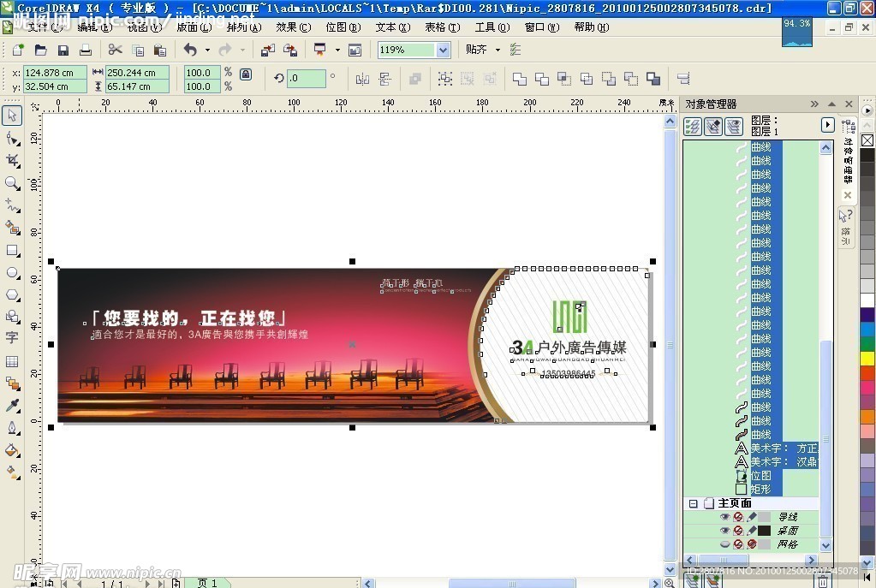Viewport: 876px width, 588px height.
Task: Click the Trim shapes icon
Action: tap(542, 80)
